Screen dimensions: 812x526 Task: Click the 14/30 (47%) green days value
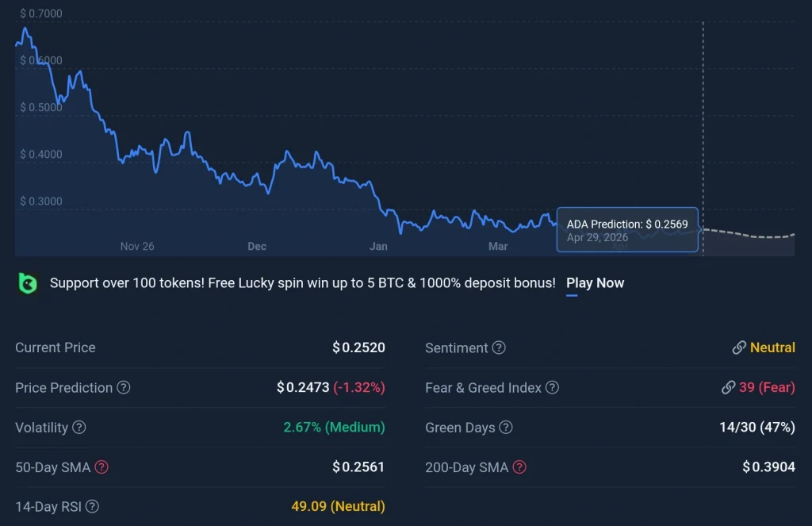757,427
